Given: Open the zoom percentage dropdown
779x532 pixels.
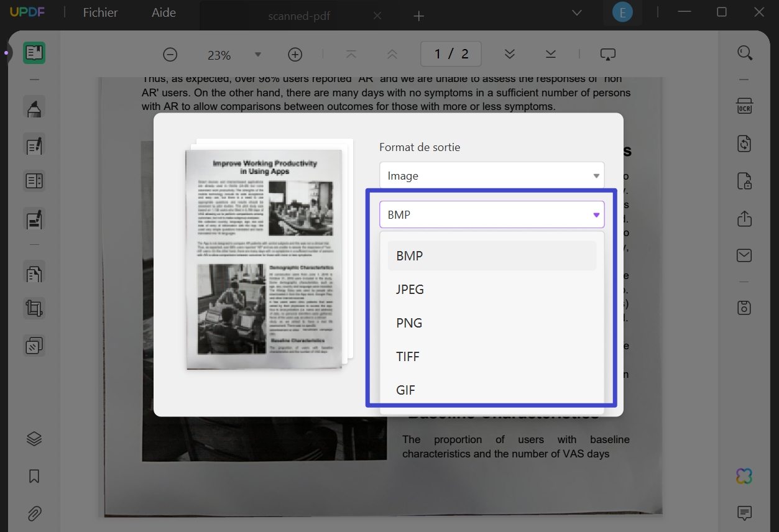Looking at the screenshot, I should [x=257, y=54].
